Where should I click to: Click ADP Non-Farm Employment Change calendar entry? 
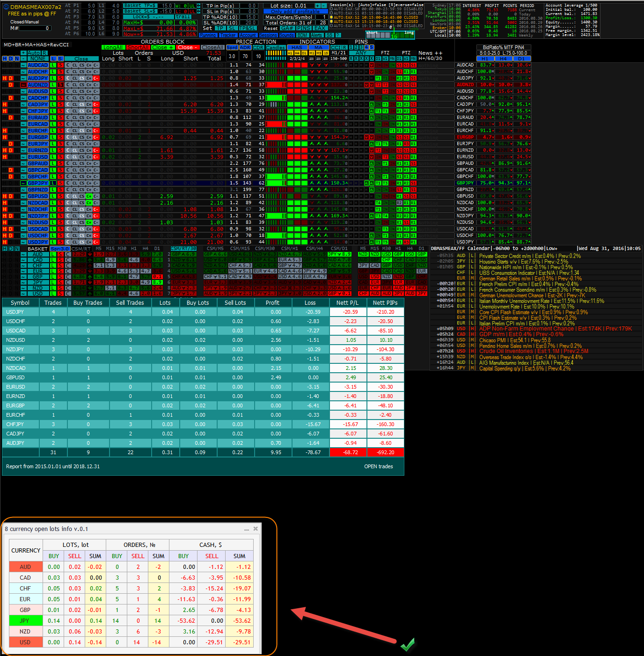[556, 328]
